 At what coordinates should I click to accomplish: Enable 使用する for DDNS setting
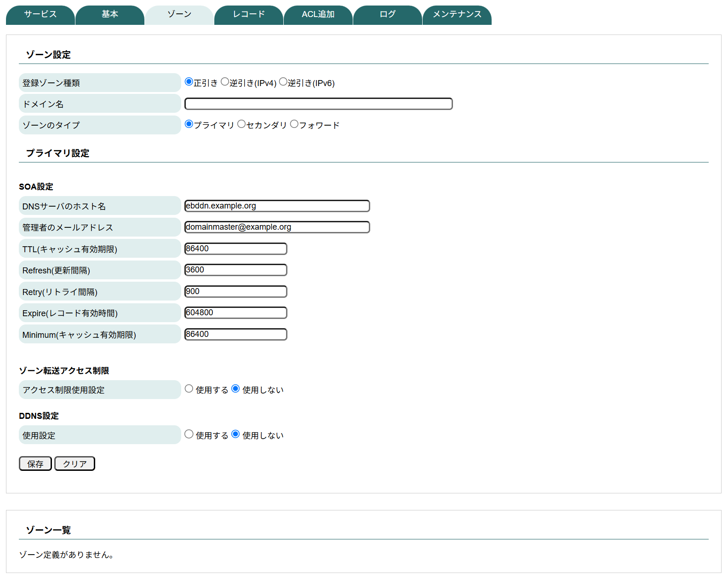pyautogui.click(x=189, y=434)
